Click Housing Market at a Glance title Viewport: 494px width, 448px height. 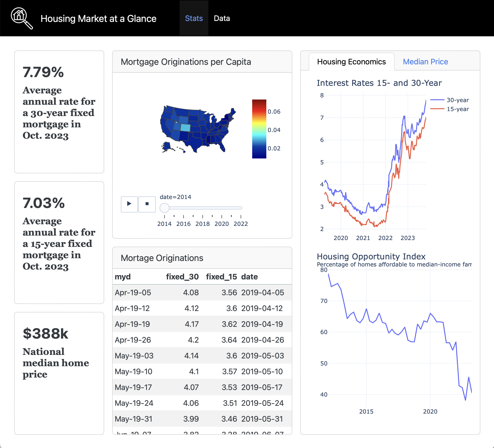[x=98, y=19]
